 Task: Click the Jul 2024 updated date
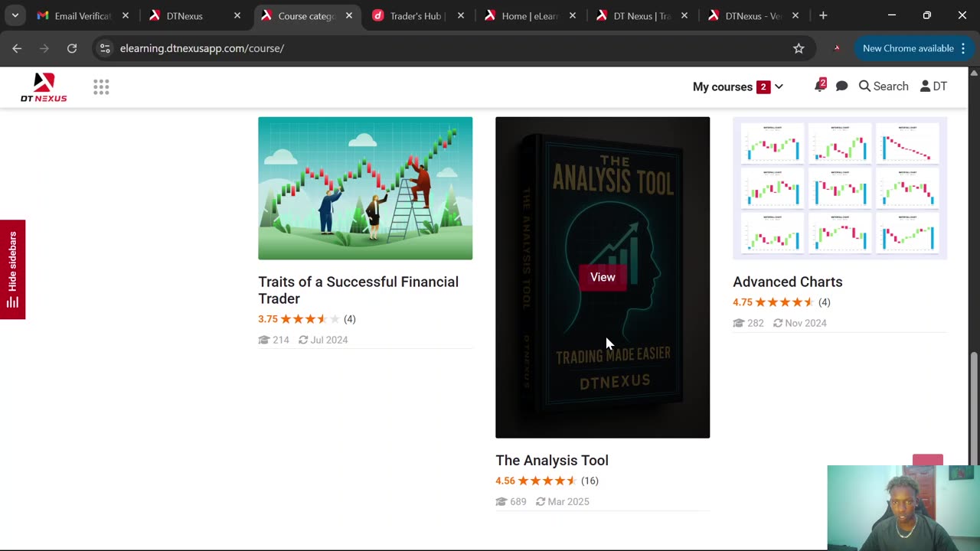(323, 340)
